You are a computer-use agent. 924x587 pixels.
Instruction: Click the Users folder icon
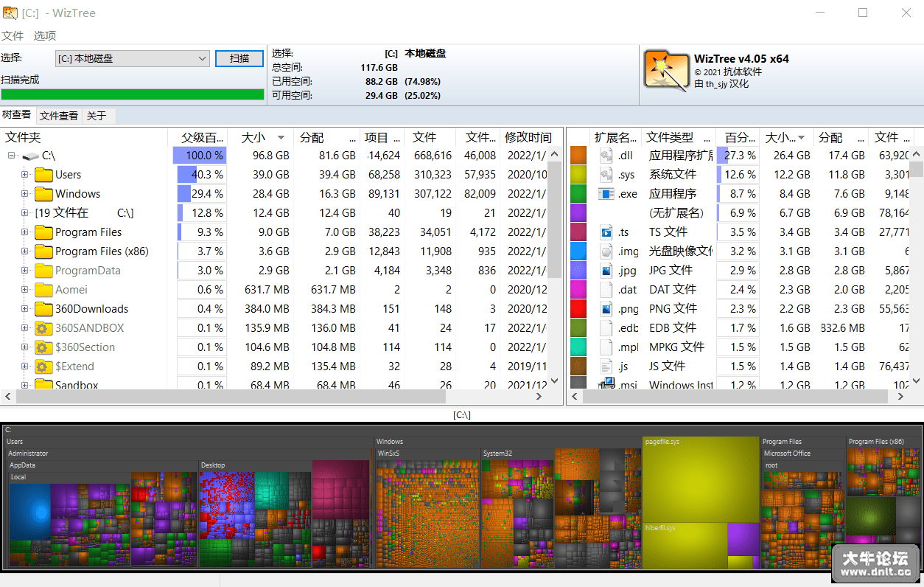[43, 175]
